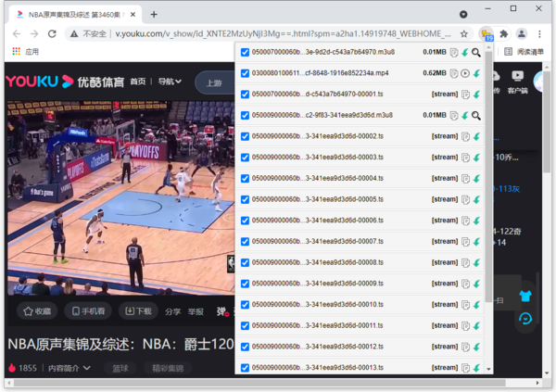Play the mp4 file with the preview icon
This screenshot has height=392, width=556.
[x=465, y=74]
